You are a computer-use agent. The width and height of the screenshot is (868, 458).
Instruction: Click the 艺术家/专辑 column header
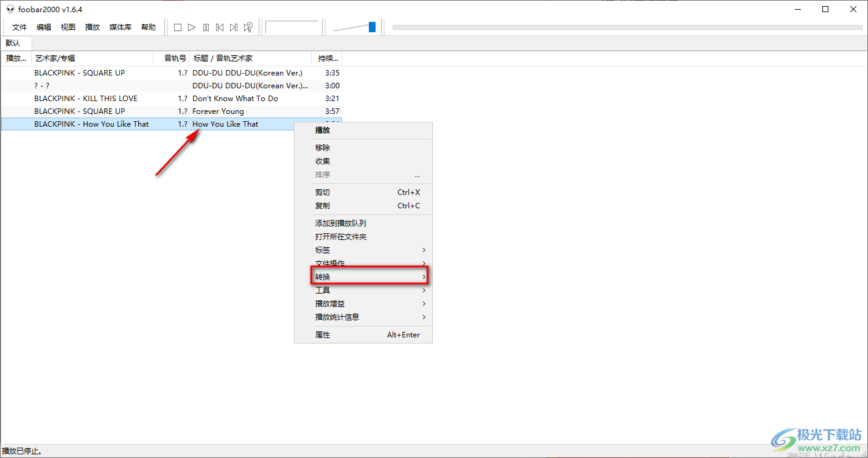coord(92,58)
